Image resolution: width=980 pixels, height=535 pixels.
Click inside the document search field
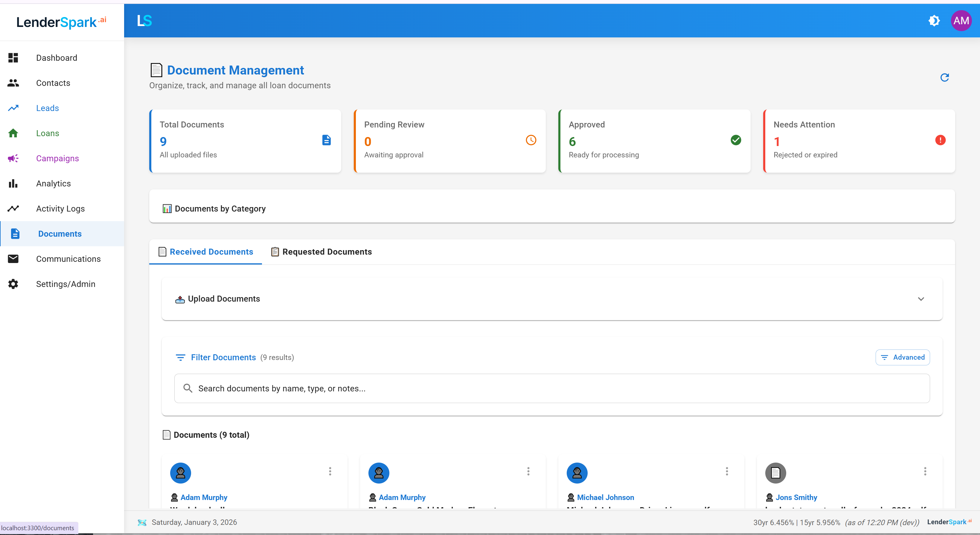click(457, 388)
